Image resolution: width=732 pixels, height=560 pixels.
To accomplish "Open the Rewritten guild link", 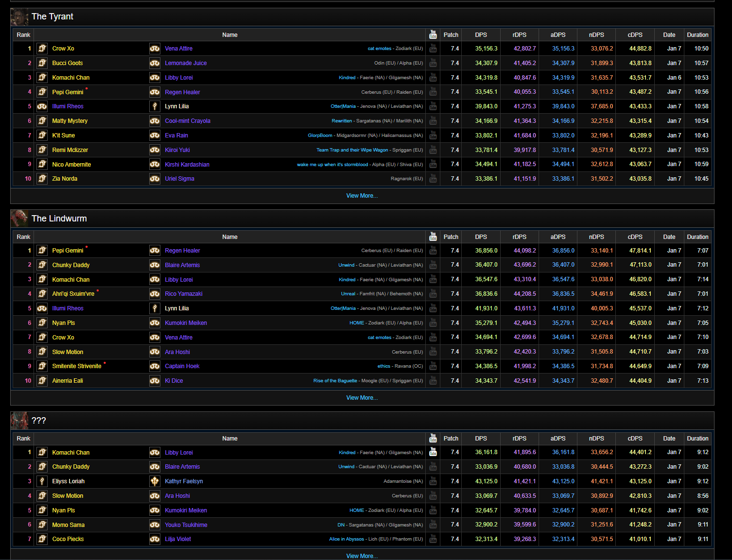I will [342, 121].
